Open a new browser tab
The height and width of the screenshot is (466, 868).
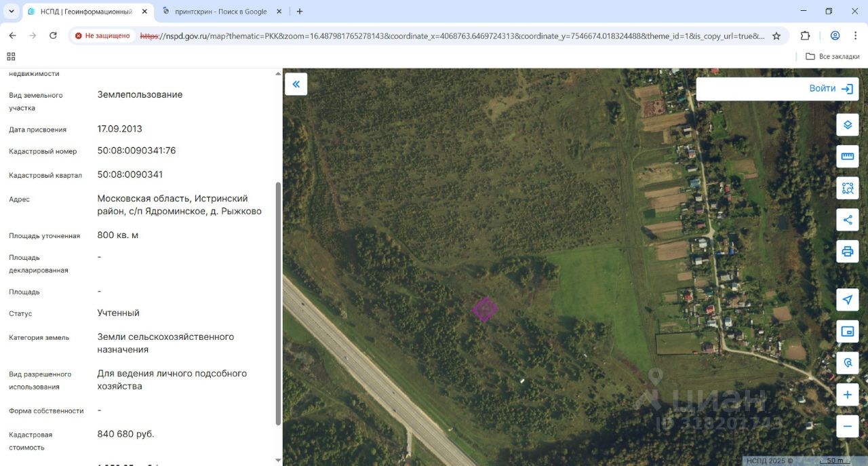click(x=300, y=12)
